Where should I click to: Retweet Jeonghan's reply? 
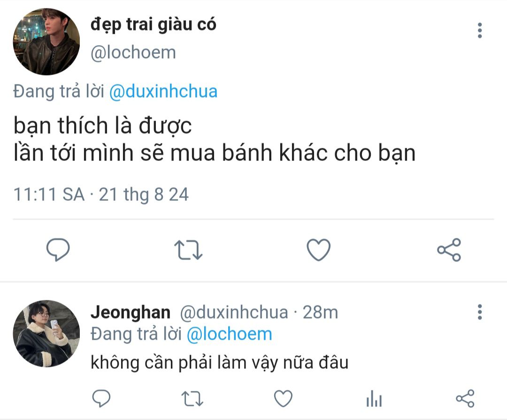(x=192, y=399)
